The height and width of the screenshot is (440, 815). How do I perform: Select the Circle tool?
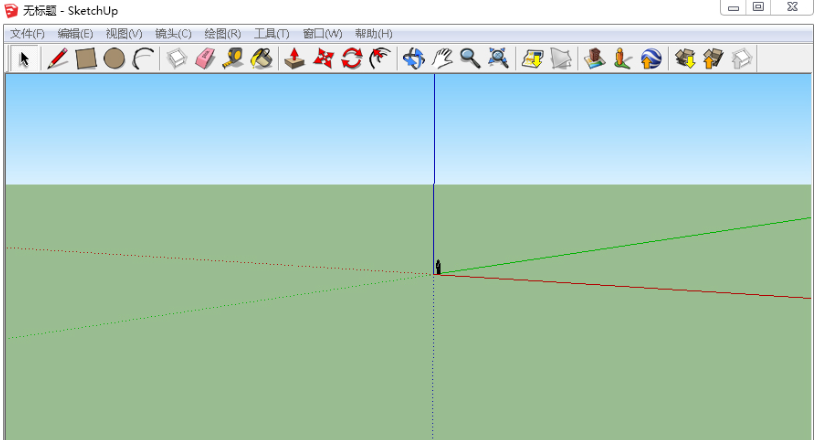[114, 58]
